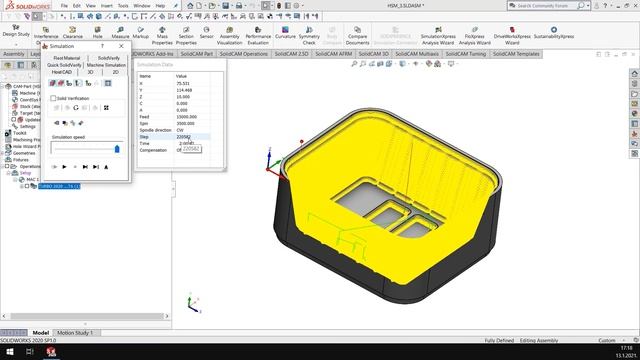Click the Zoom to Fit icon in the view toolbar

click(x=354, y=64)
